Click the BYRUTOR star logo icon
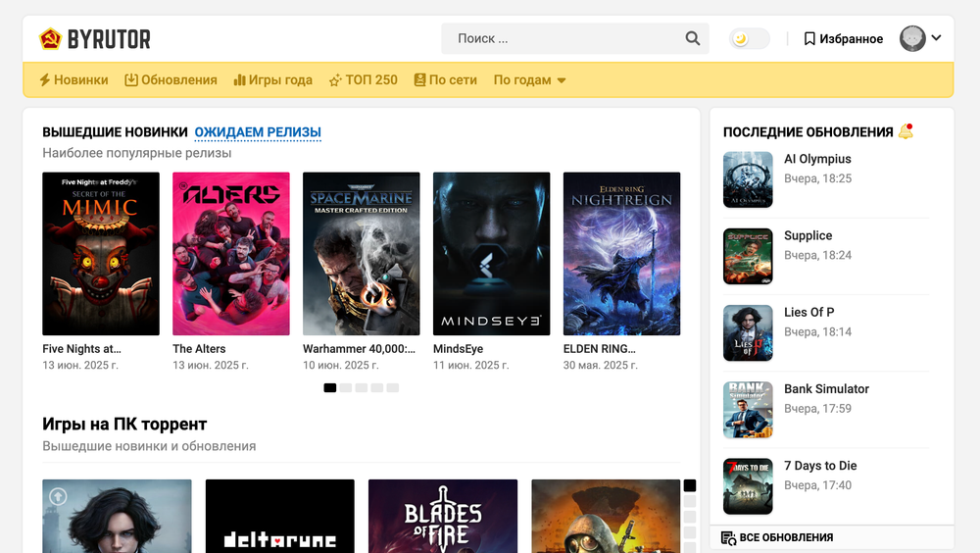This screenshot has width=980, height=553. point(50,39)
